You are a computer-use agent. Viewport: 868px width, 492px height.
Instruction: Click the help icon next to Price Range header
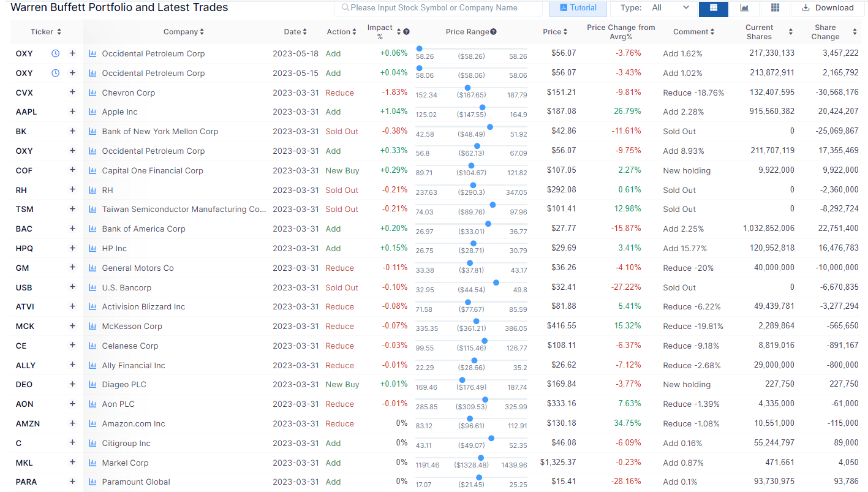493,32
